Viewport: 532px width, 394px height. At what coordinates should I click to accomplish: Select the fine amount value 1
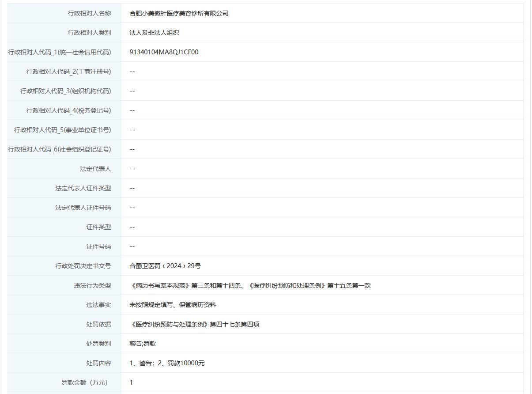131,383
